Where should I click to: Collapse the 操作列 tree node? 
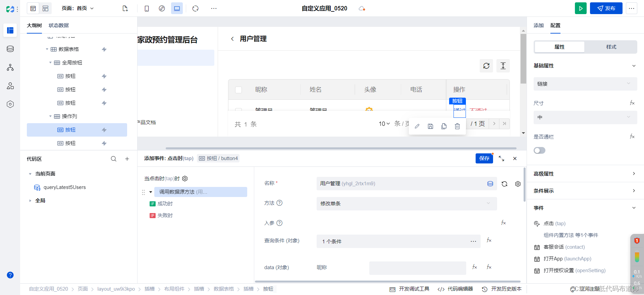coord(50,116)
